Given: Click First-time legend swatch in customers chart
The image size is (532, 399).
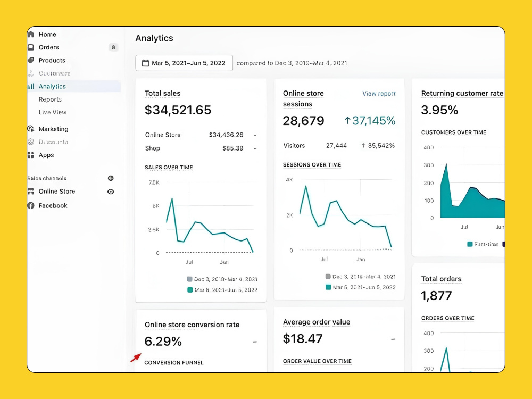Looking at the screenshot, I should pos(470,244).
